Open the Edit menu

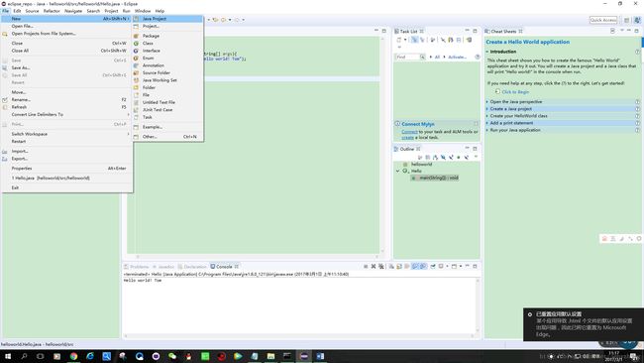17,11
